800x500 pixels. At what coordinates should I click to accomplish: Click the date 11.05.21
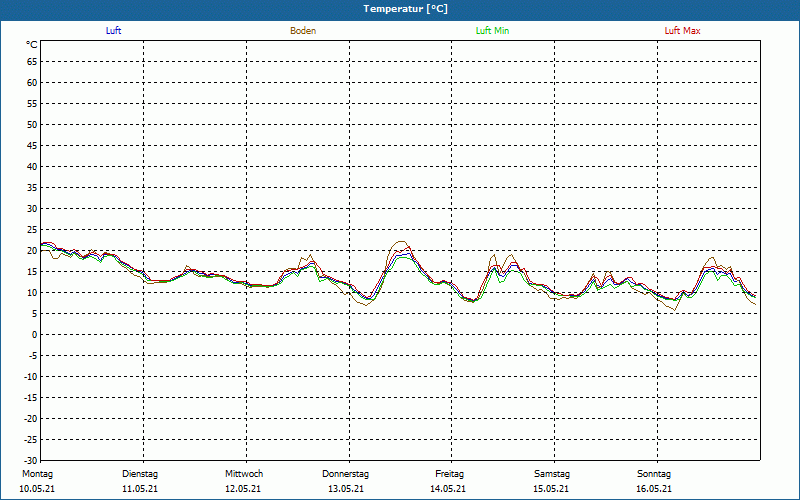(140, 489)
